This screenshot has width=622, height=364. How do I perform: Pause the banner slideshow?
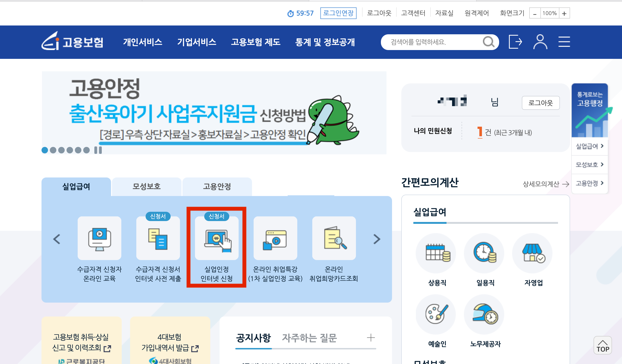(x=98, y=150)
